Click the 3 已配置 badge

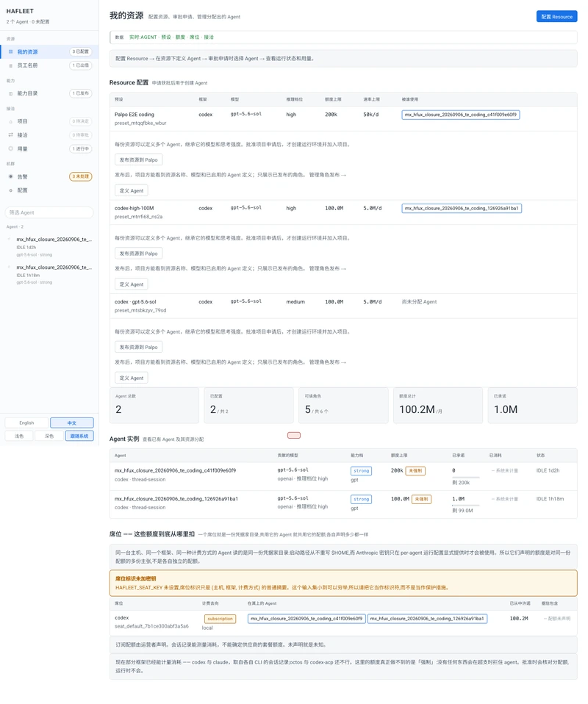(x=81, y=51)
